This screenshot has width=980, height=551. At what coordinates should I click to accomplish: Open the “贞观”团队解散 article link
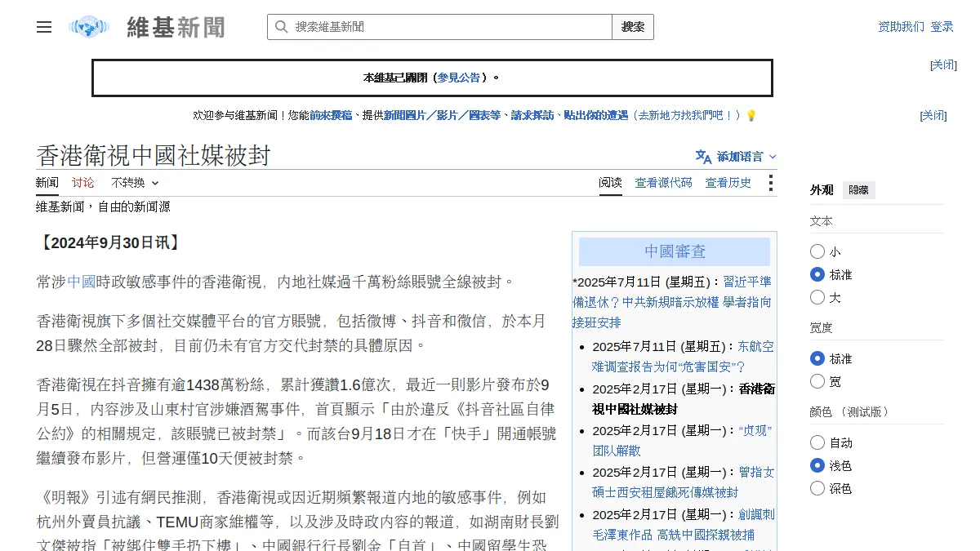click(x=681, y=440)
